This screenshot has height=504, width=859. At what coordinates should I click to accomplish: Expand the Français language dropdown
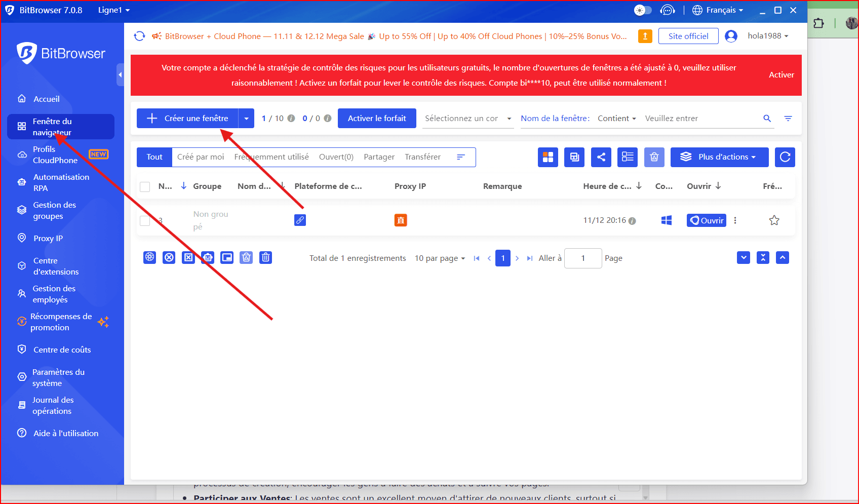pyautogui.click(x=718, y=10)
